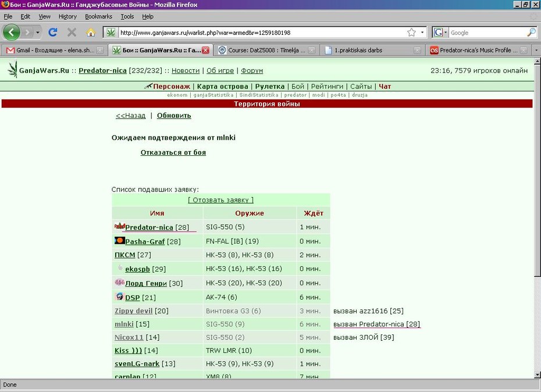Close the active GanjaWars tab
The width and height of the screenshot is (541, 392).
coord(205,50)
